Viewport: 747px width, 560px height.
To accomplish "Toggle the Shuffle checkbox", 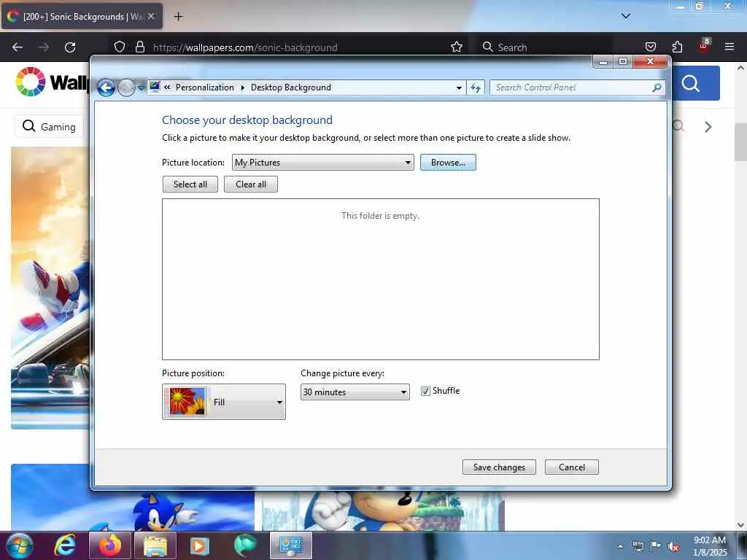I will (425, 391).
